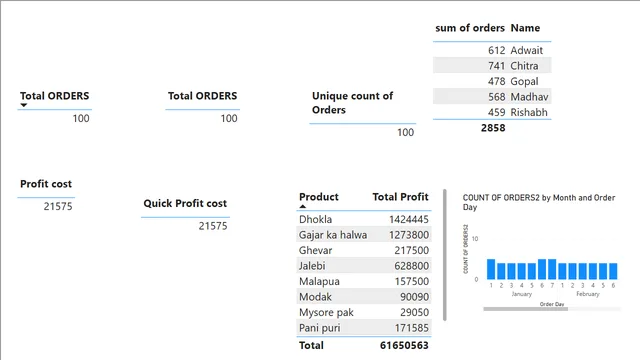The width and height of the screenshot is (640, 360).
Task: Click the Unique count of Orders header
Action: (x=353, y=103)
